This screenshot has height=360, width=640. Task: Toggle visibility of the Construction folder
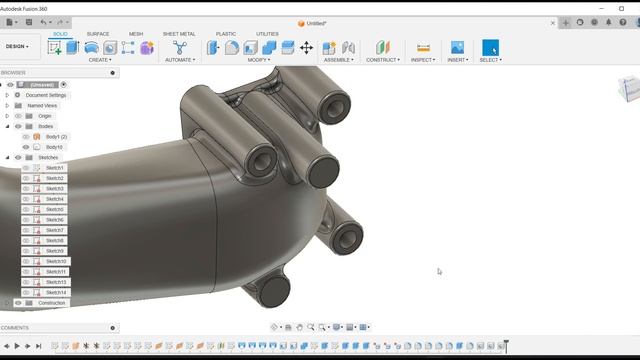coord(18,303)
